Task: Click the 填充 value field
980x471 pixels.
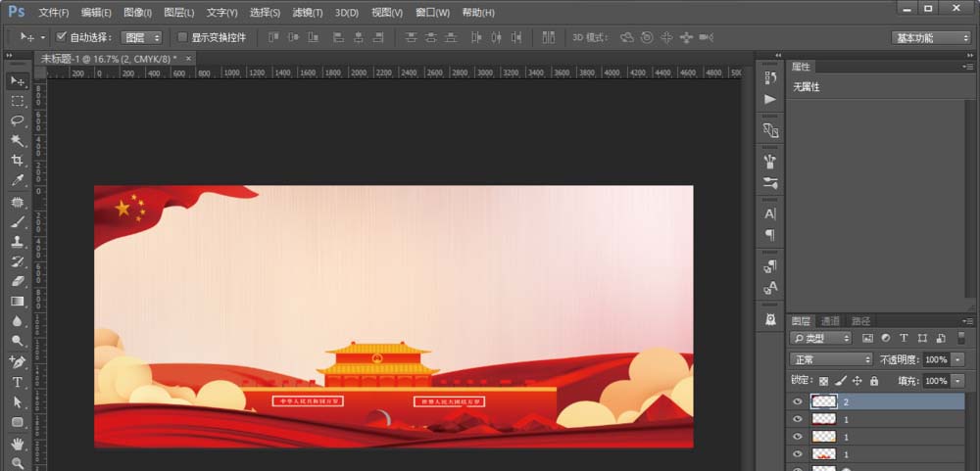Action: click(x=936, y=381)
